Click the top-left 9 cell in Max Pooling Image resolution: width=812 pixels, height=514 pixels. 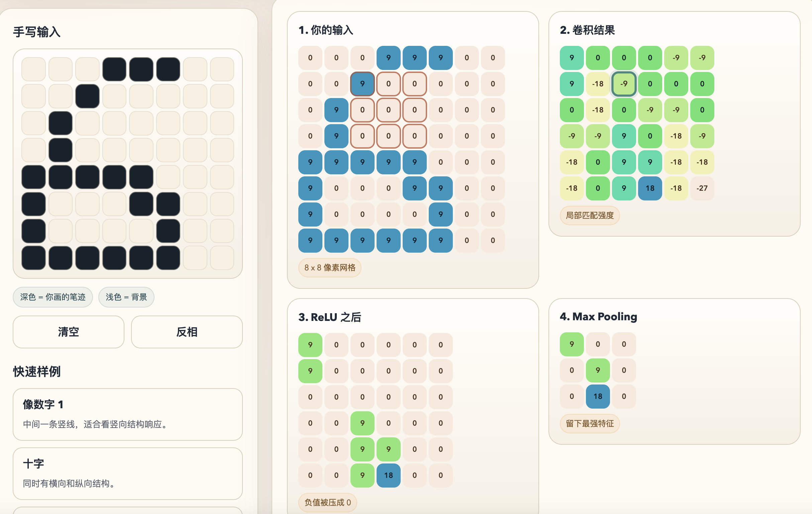(572, 344)
